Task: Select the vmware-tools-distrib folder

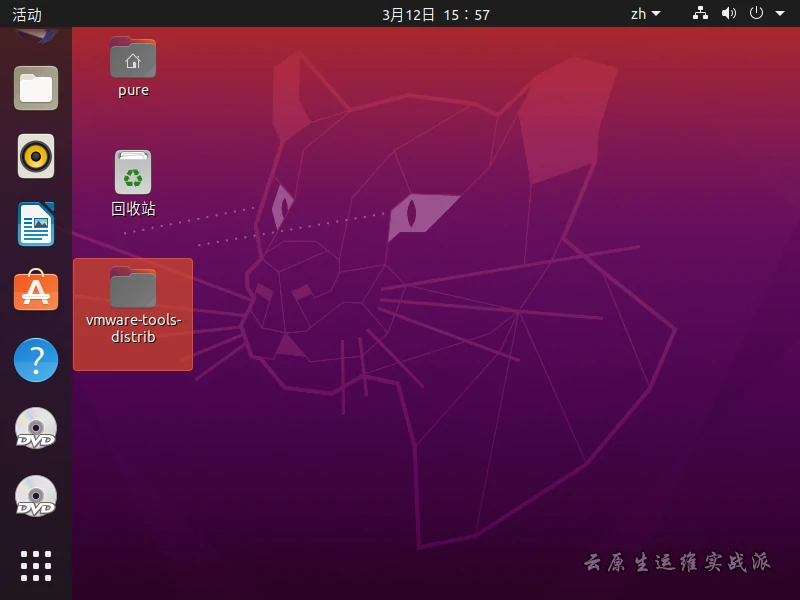Action: click(x=133, y=314)
